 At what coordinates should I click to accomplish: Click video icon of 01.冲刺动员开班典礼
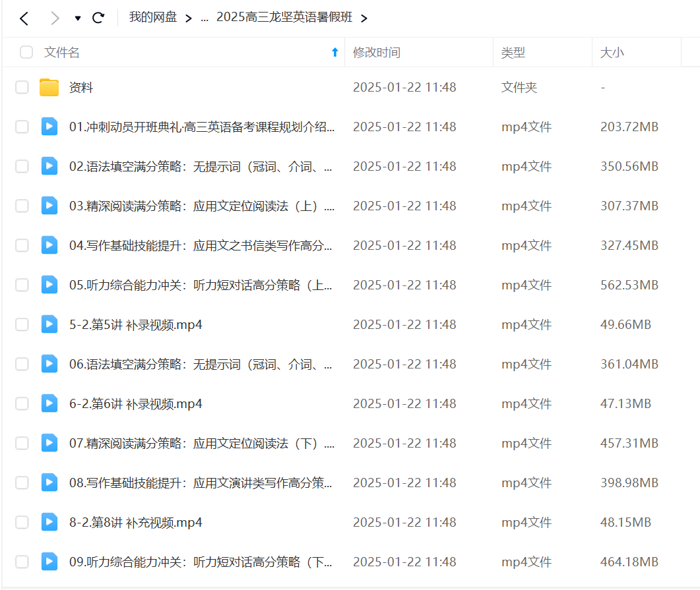tap(49, 127)
